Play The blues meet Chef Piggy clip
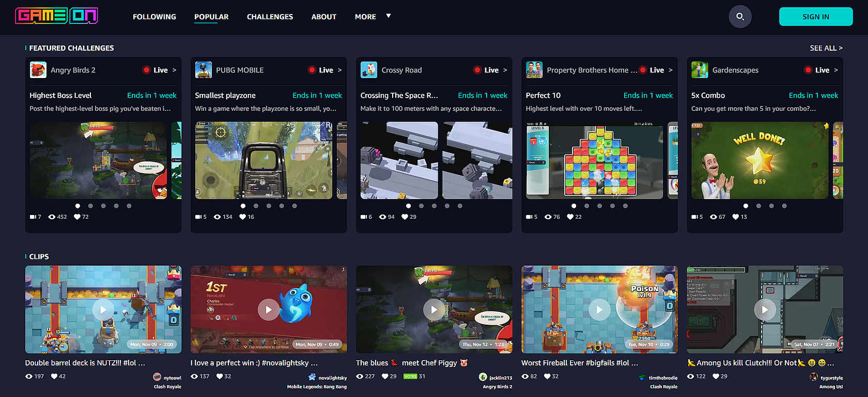 (x=434, y=310)
